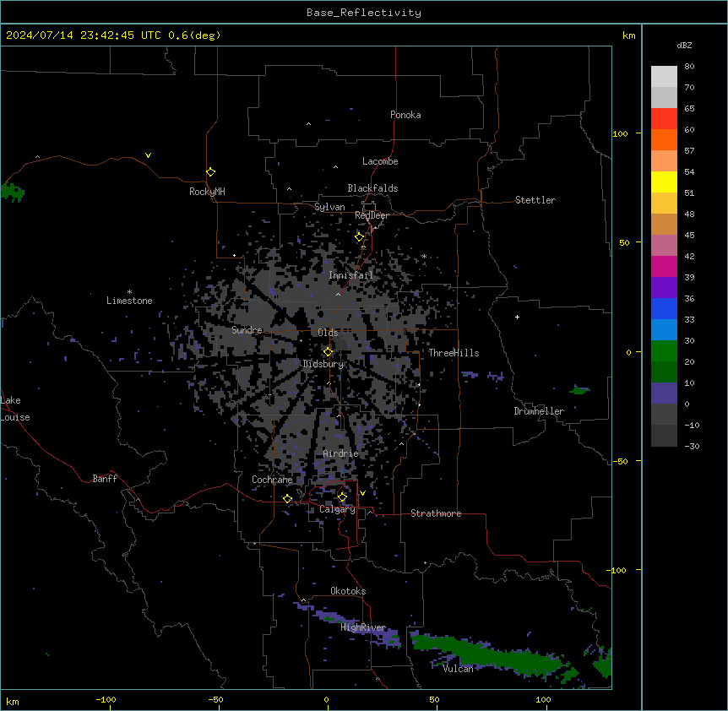
Task: Click the 100 tick on the right axis
Action: click(x=620, y=133)
